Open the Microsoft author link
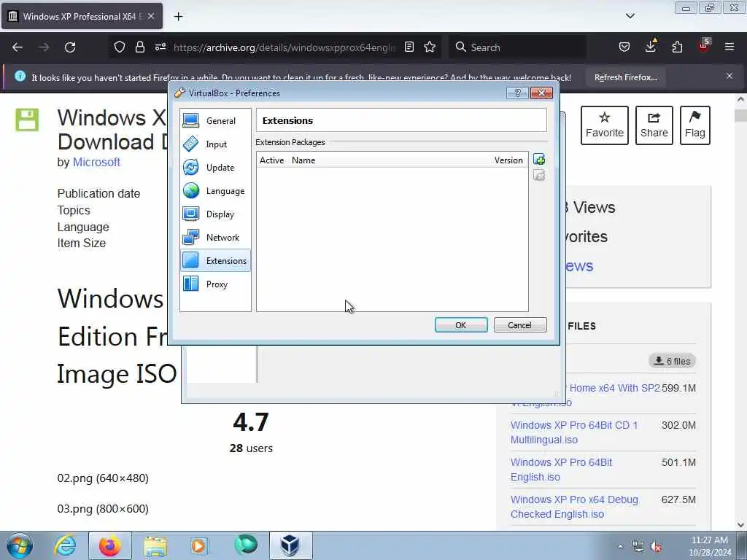This screenshot has height=560, width=747. (96, 163)
